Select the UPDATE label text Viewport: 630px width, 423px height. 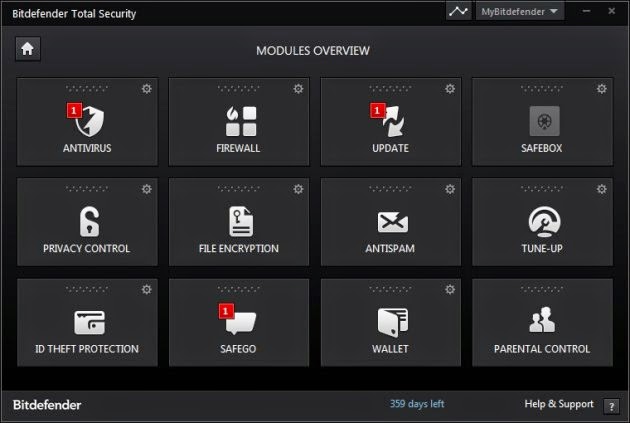click(391, 148)
